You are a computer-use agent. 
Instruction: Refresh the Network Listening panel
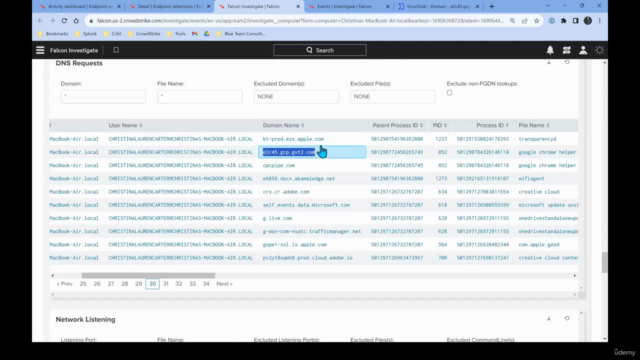(x=567, y=318)
